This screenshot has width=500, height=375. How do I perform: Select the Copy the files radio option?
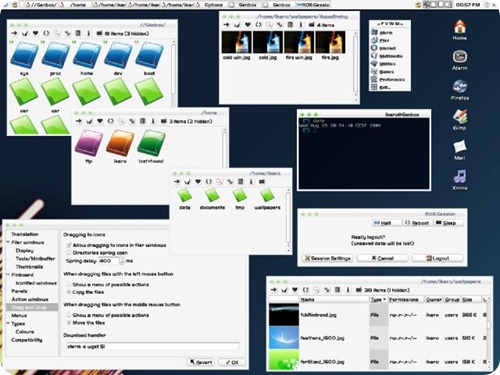pos(69,292)
